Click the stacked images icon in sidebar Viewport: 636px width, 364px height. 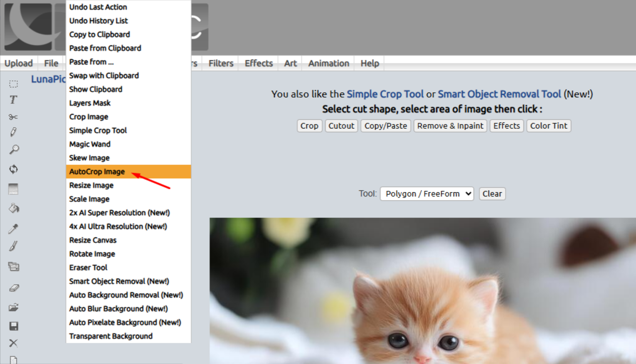(x=14, y=267)
